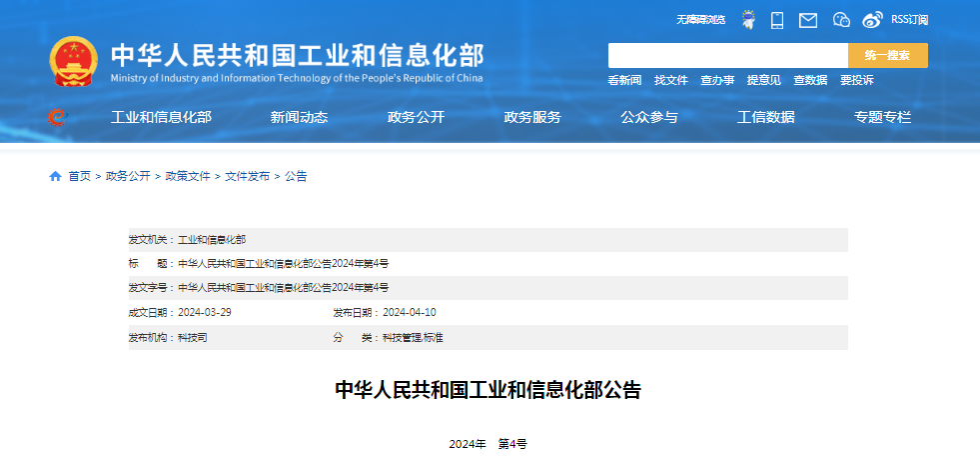Click the blue home icon in breadcrumb

tap(55, 176)
